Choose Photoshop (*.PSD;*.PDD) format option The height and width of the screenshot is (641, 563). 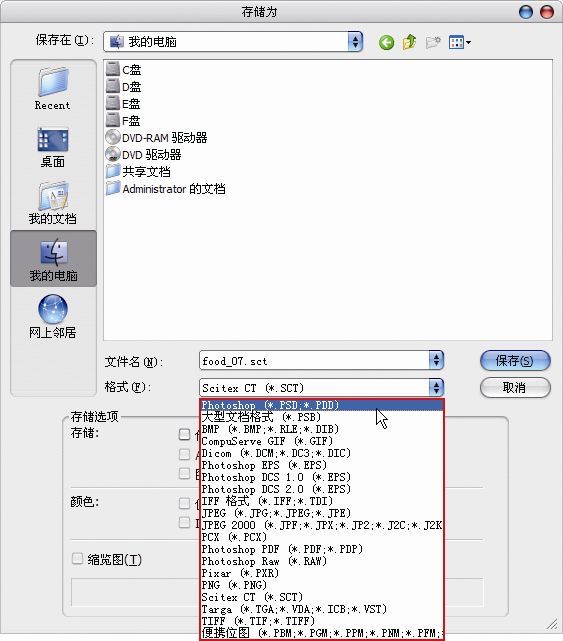pyautogui.click(x=322, y=405)
